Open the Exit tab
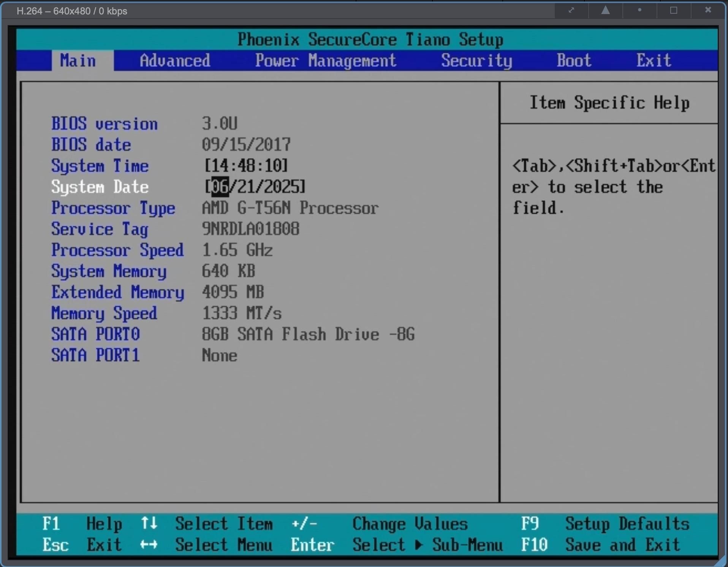728x567 pixels. [x=654, y=60]
